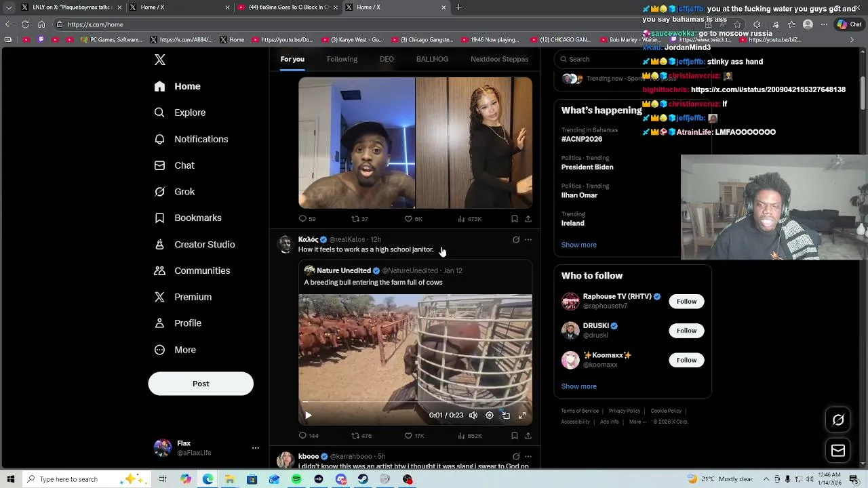Like the post with 17K likes
Image resolution: width=868 pixels, height=488 pixels.
(x=408, y=436)
